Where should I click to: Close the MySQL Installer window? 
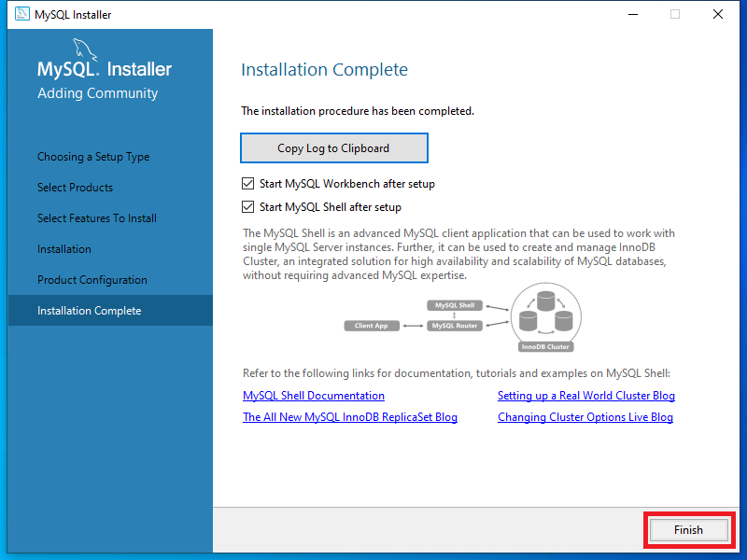(x=718, y=14)
